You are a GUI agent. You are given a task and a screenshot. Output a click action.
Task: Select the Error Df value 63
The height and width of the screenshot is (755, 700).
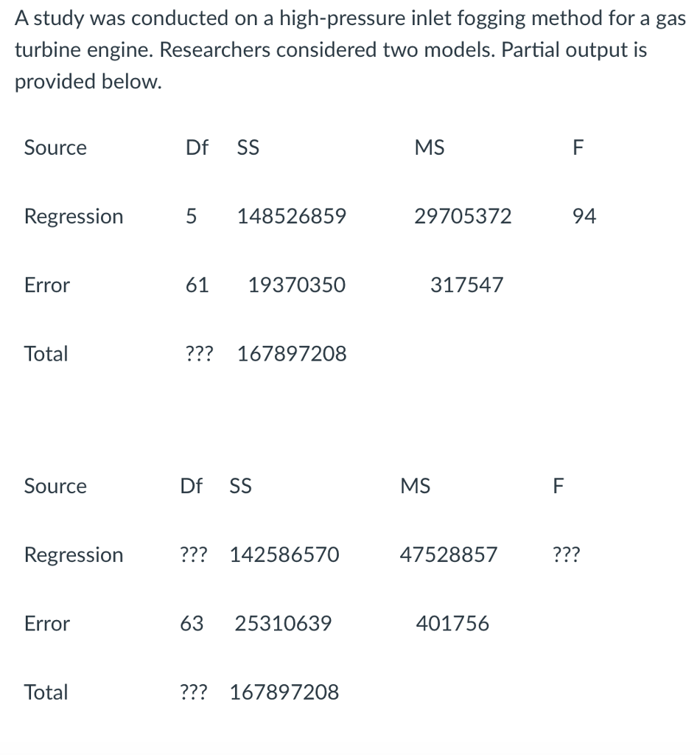[192, 624]
